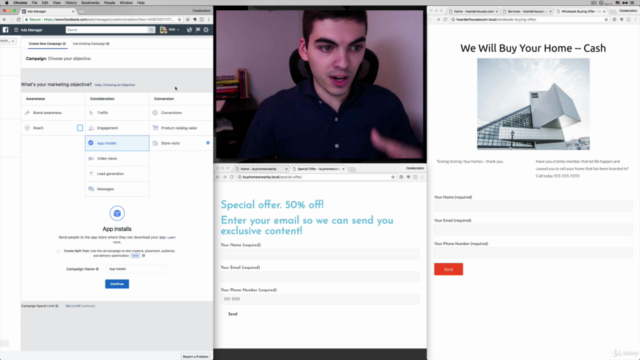Open Chrome menu in hoarderhouses window
Screen dimensions: 640x360
[636, 19]
